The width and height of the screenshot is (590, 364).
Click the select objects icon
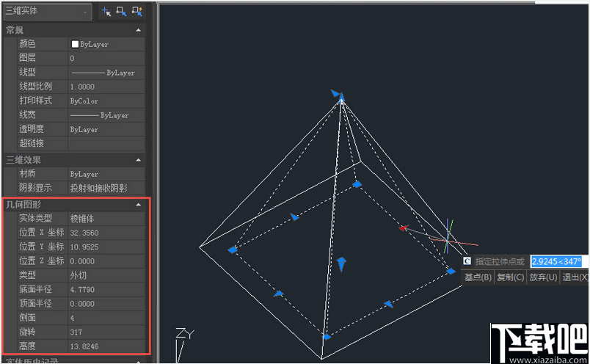tap(121, 12)
